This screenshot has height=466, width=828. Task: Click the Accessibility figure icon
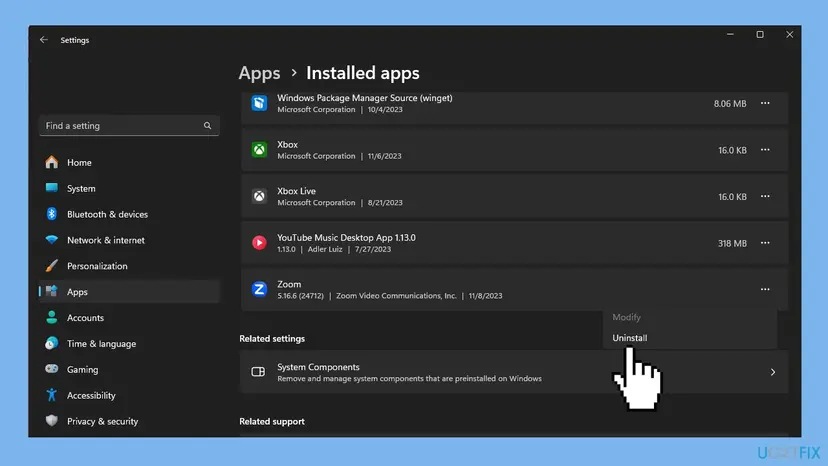click(52, 395)
